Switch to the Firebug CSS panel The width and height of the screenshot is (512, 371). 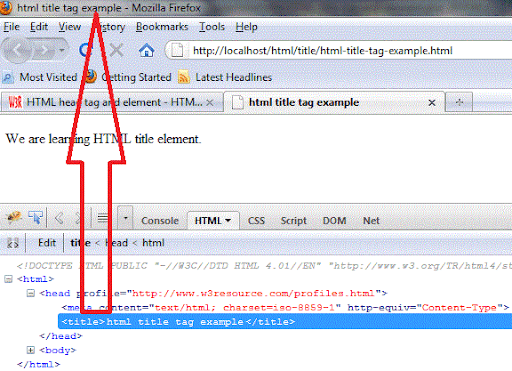256,221
